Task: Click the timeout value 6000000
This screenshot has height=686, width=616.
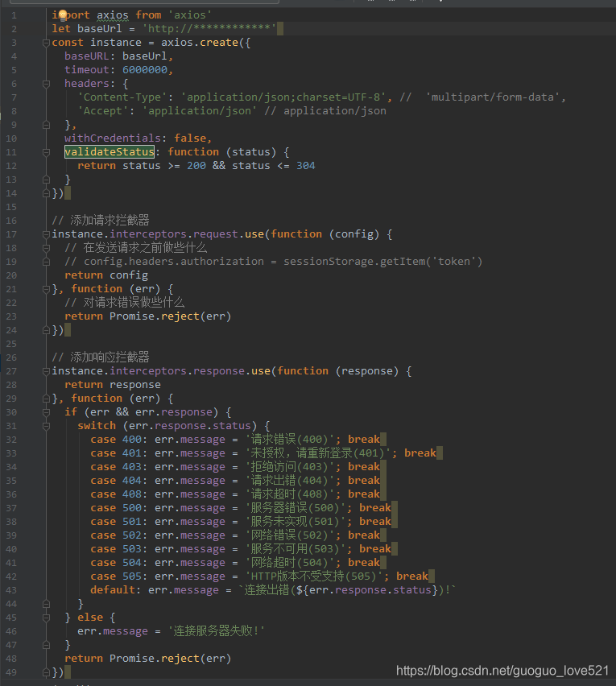Action: 145,70
